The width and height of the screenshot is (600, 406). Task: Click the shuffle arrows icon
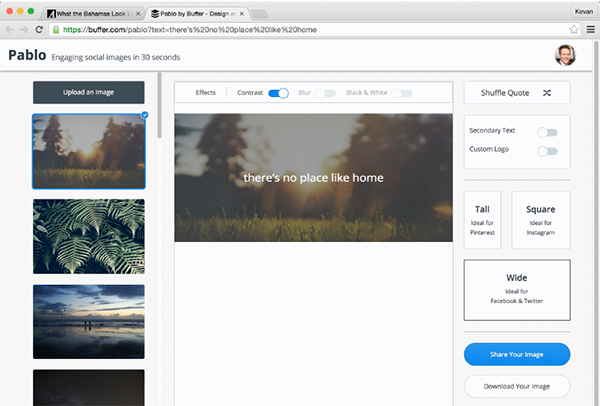coord(547,93)
